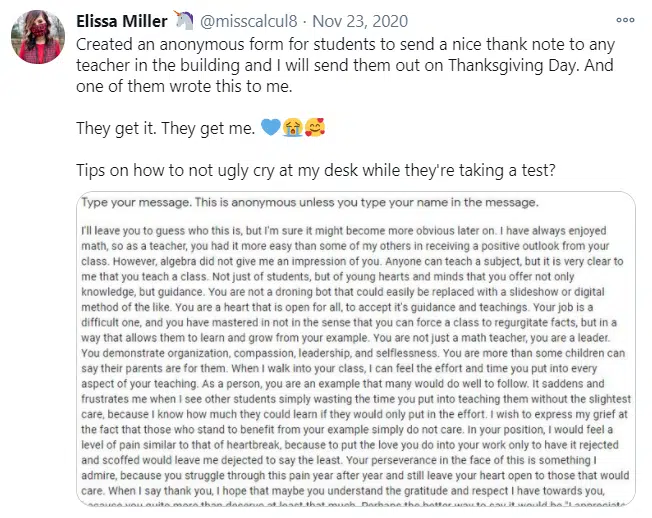Click the loudly crying face emoji
This screenshot has width=652, height=518.
tap(293, 127)
